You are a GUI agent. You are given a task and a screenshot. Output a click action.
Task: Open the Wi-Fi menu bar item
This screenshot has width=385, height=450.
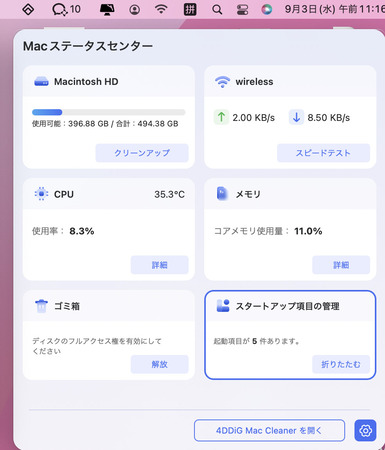pos(161,9)
